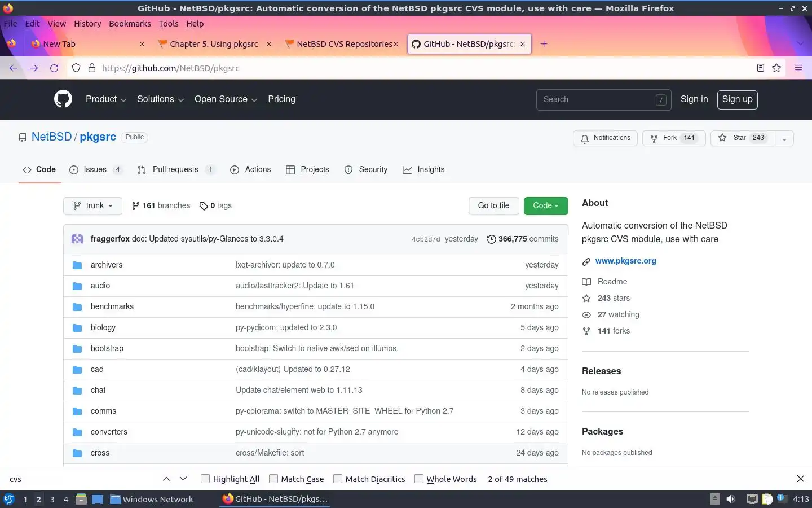
Task: Switch to the Pull requests tab
Action: 176,169
